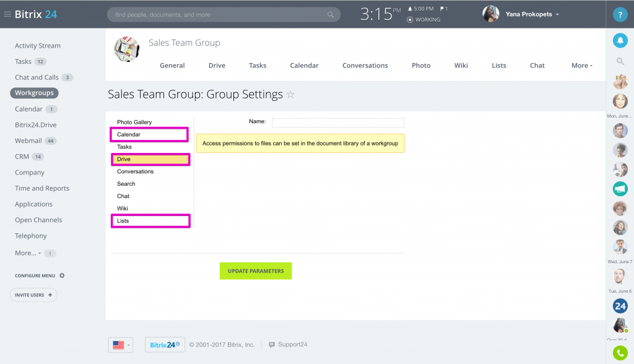Open the Tasks tab in group navigation
This screenshot has height=364, width=634.
258,66
